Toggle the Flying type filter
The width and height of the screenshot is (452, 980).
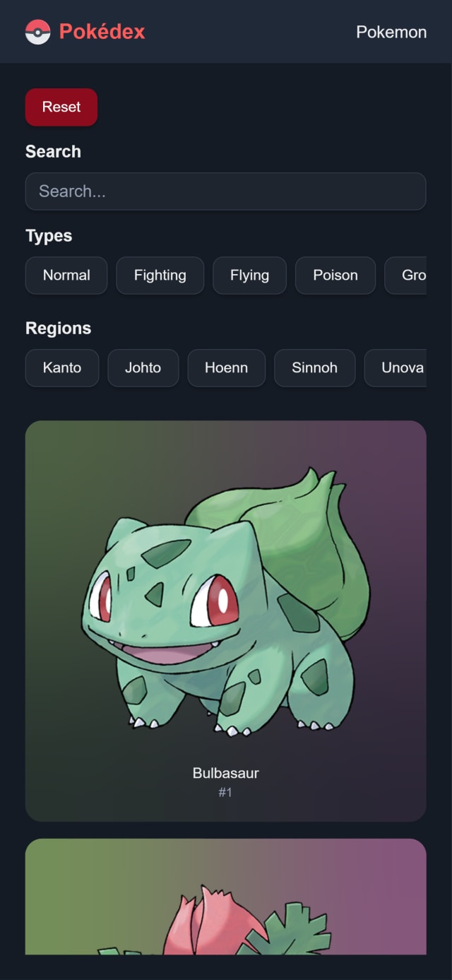pos(249,276)
